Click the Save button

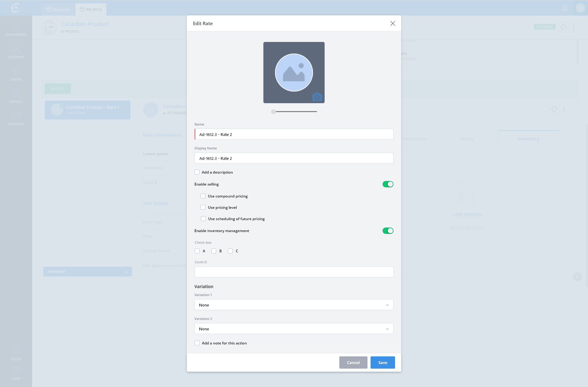tap(383, 363)
